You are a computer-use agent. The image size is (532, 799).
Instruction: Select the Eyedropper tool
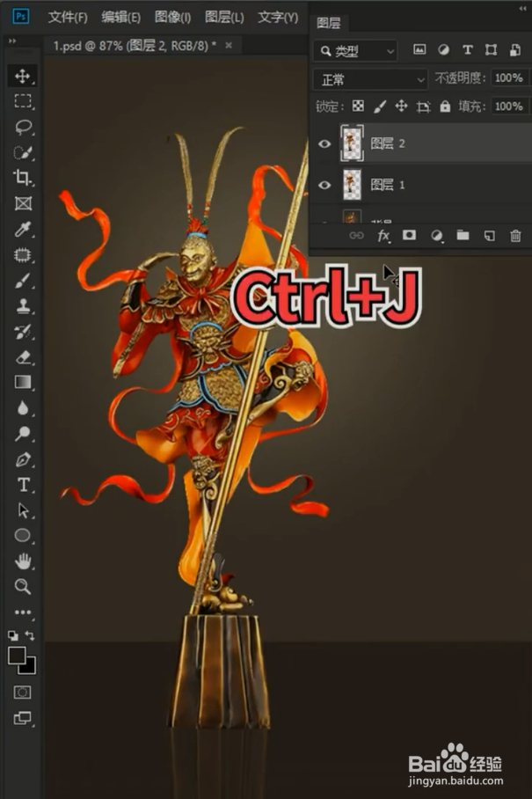(x=22, y=230)
